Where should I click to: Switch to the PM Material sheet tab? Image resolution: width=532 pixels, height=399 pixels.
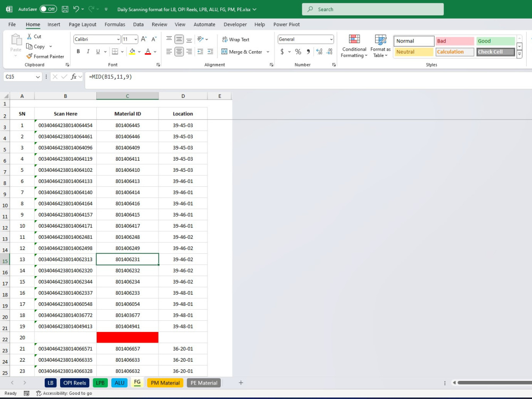coord(165,383)
